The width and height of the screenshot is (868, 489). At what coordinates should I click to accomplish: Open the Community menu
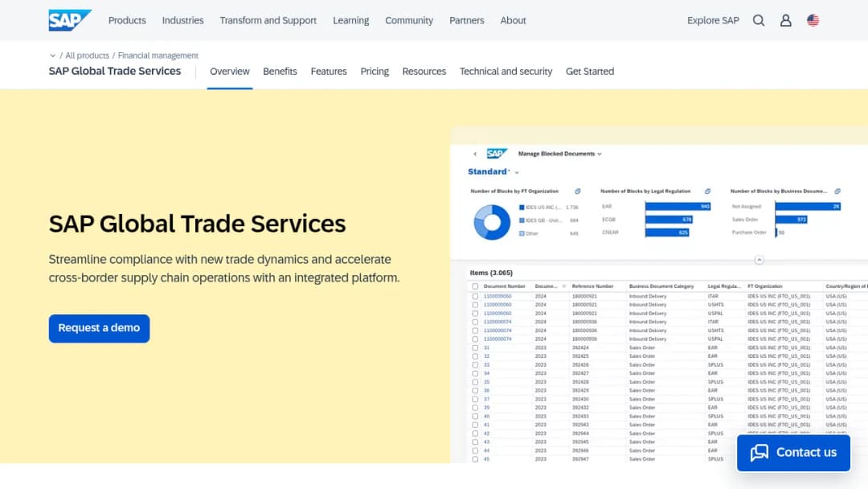tap(409, 20)
